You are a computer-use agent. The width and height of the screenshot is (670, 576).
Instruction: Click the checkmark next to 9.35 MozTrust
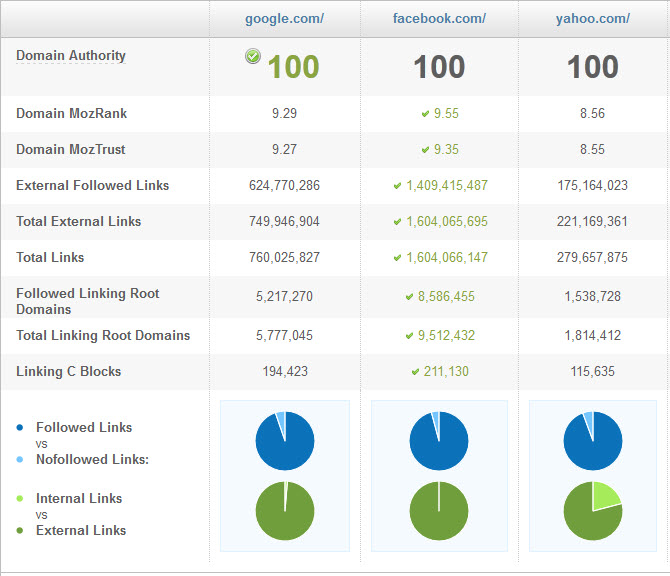pyautogui.click(x=425, y=150)
